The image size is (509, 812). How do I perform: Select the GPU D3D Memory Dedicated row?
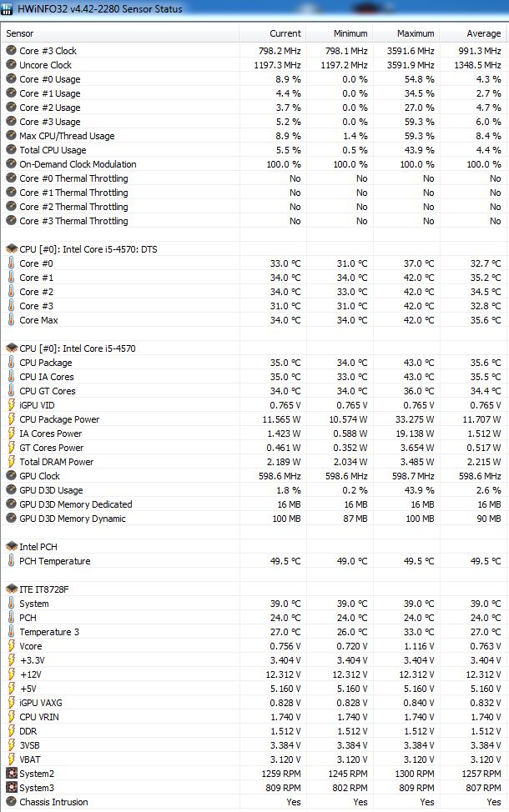coord(75,504)
